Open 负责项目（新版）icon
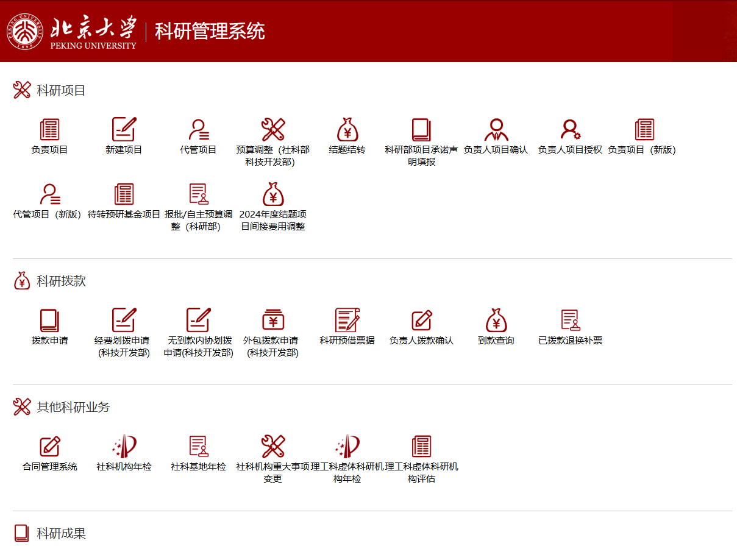The height and width of the screenshot is (560, 737). click(644, 130)
